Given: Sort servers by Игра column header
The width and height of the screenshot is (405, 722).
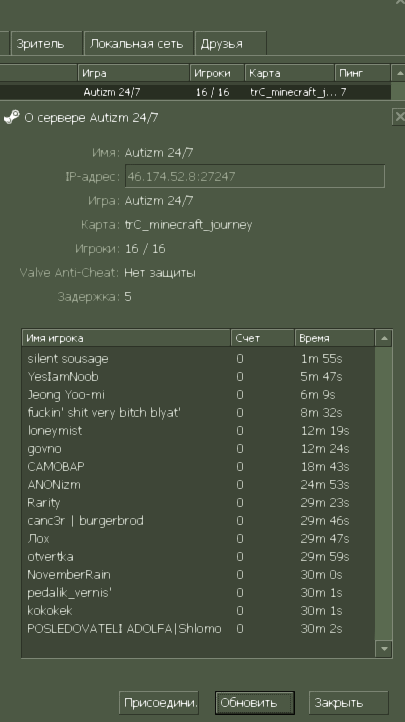Looking at the screenshot, I should pos(133,73).
